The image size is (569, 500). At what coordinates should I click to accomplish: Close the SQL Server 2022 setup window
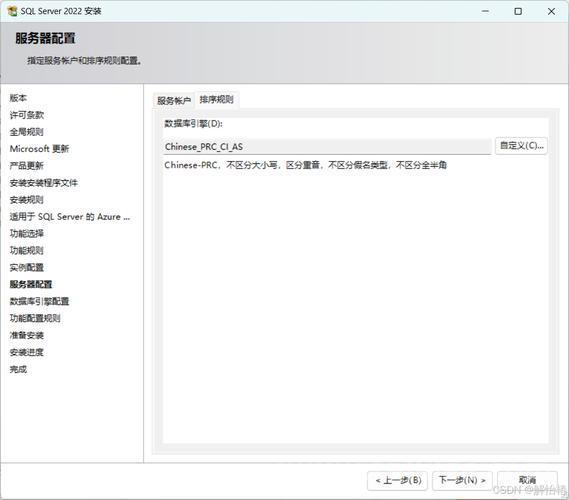551,11
